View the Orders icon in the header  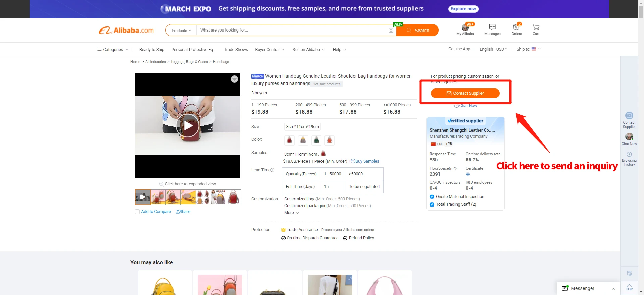(516, 27)
